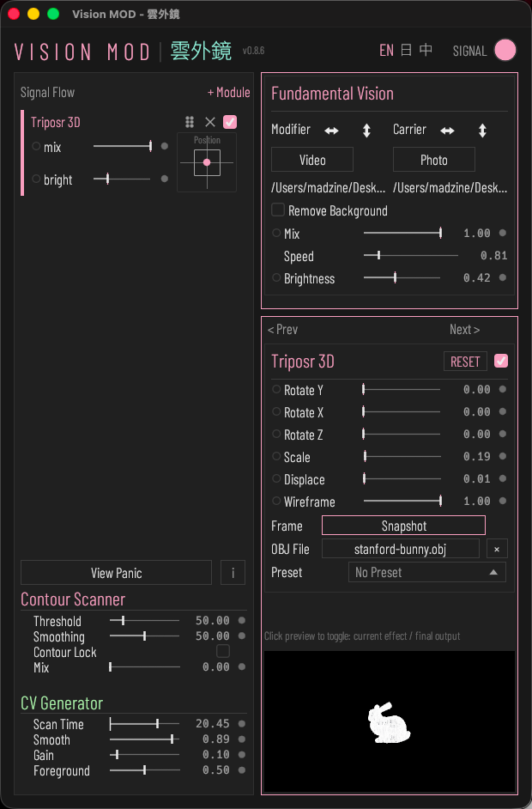Viewport: 532px width, 809px height.
Task: Select the radio circle beside Brightness
Action: point(276,277)
